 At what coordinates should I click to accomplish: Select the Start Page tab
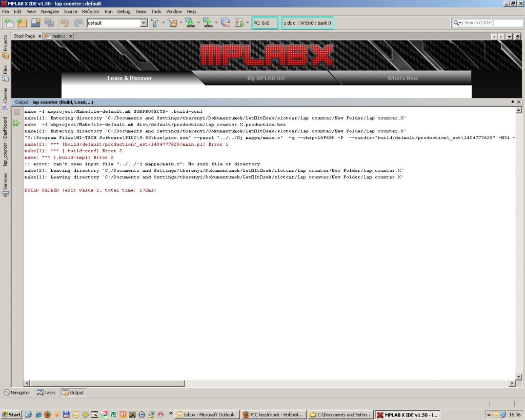(x=25, y=36)
